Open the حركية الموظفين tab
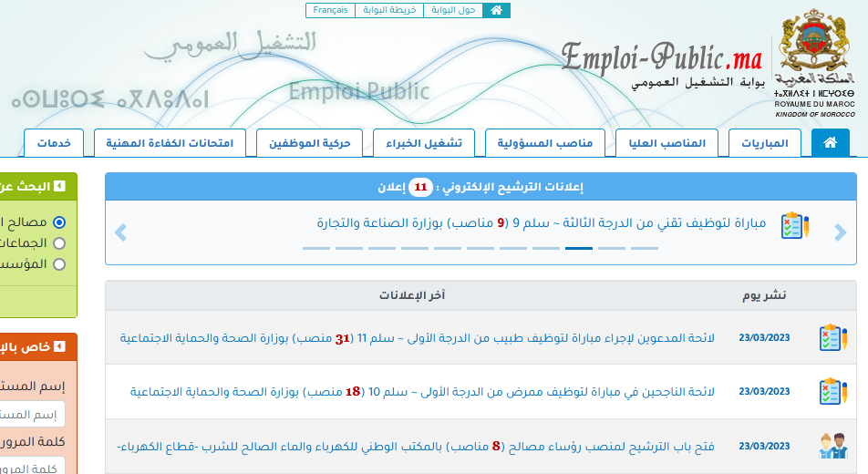 point(309,143)
